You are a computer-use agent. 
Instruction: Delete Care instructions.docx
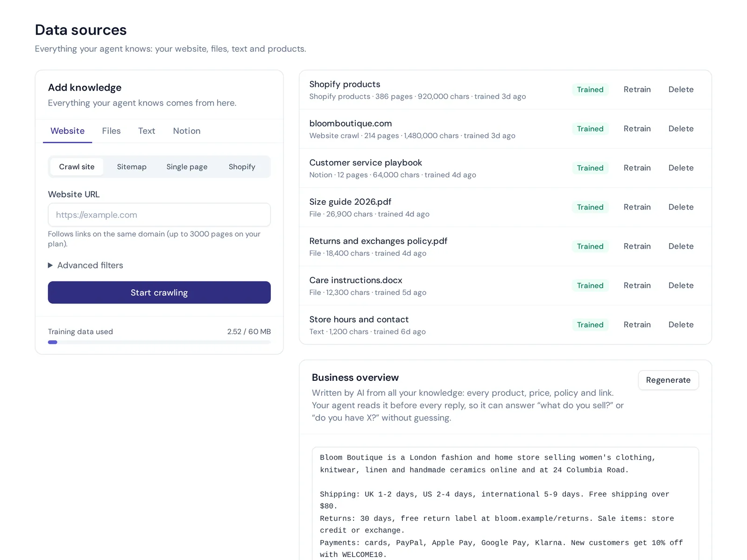tap(681, 286)
